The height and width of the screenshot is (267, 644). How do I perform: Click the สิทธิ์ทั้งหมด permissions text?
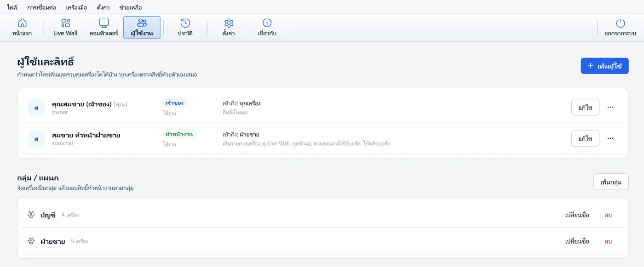pos(235,113)
